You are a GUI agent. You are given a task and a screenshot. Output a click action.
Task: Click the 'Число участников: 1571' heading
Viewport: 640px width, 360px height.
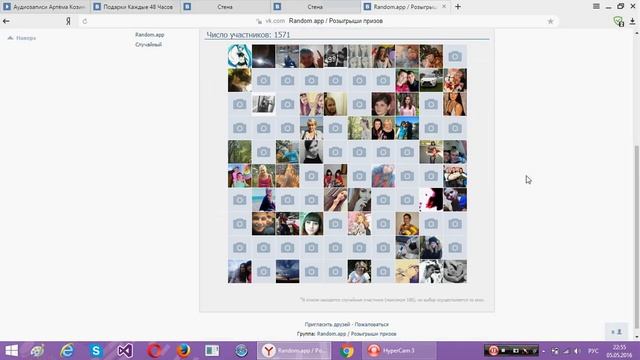click(x=248, y=35)
